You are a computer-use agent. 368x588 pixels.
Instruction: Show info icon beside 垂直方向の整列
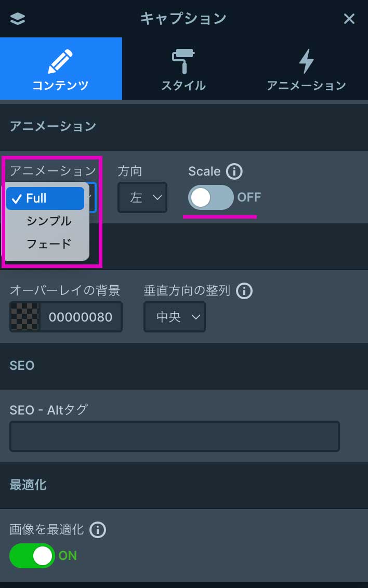244,291
